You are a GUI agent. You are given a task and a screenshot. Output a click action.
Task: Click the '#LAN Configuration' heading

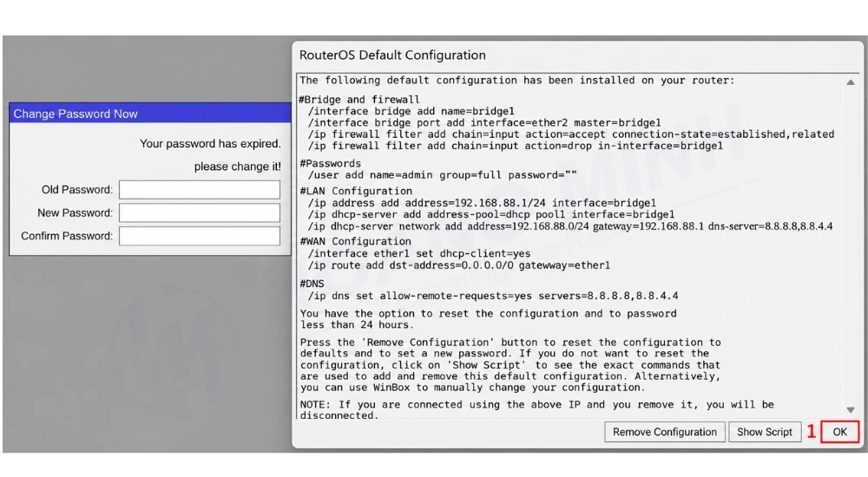(356, 191)
